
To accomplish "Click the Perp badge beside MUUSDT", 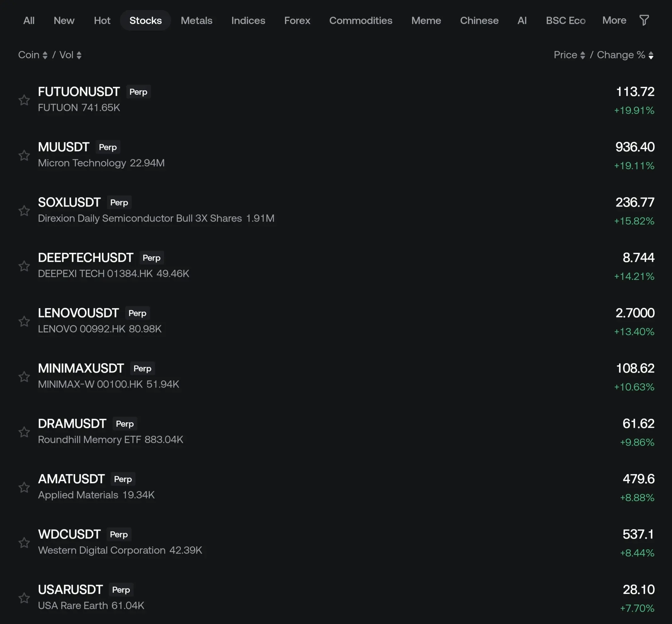I will (x=108, y=147).
